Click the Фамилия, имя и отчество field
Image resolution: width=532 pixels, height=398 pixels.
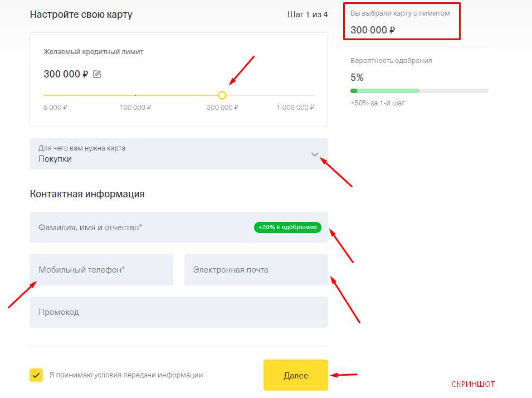tap(179, 227)
